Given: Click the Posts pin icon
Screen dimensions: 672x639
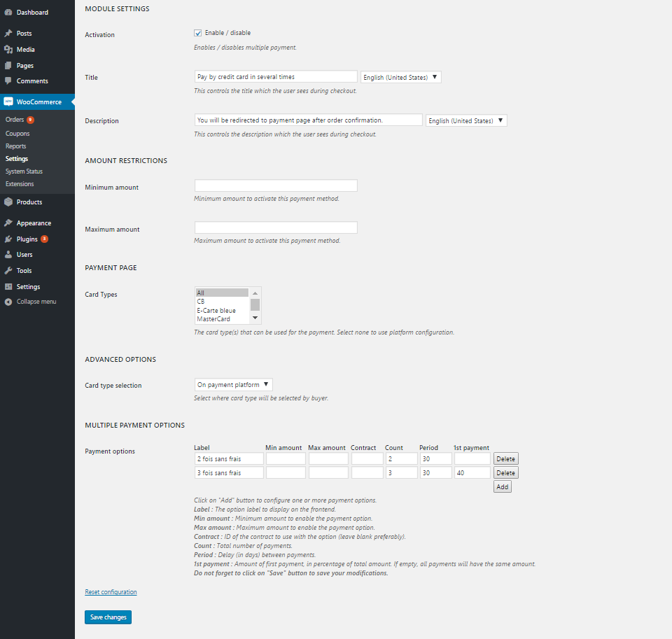Looking at the screenshot, I should click(x=8, y=34).
